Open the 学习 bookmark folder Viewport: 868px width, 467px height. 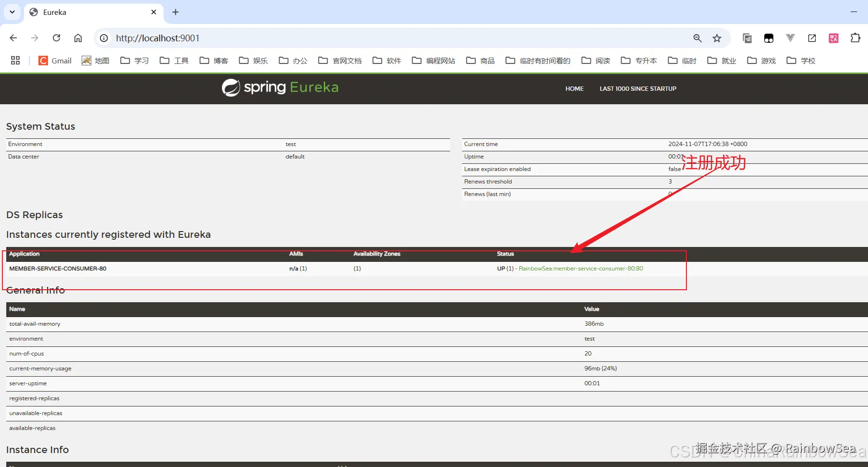click(134, 61)
